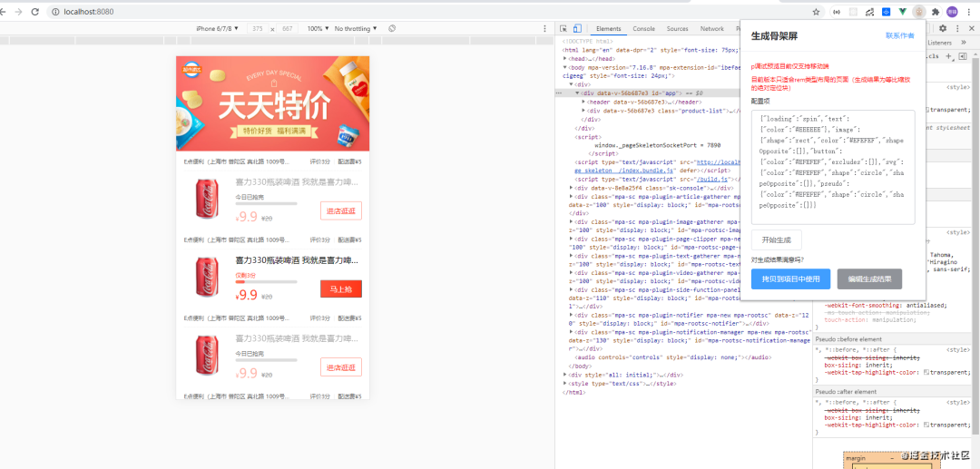Expand the head node

[565, 58]
